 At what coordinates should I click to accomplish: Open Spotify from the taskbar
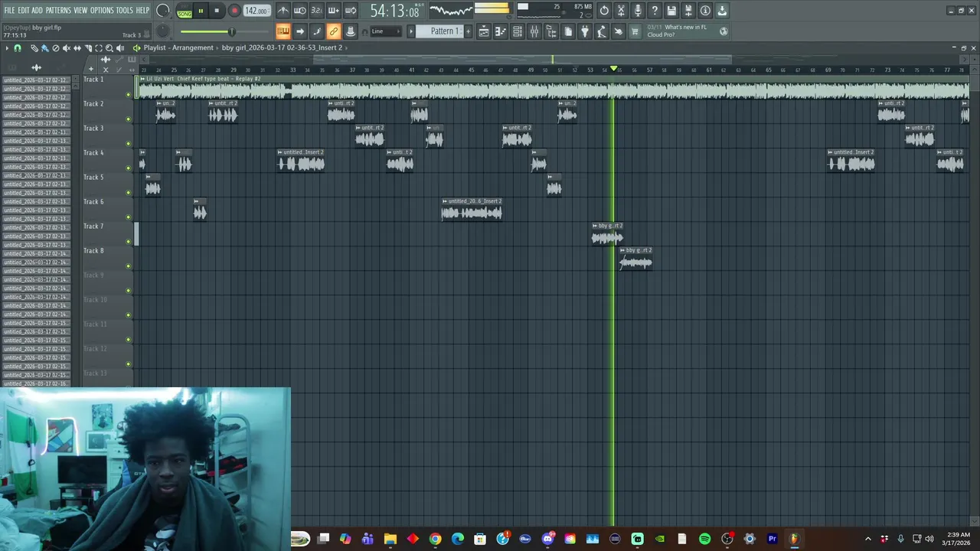(704, 539)
